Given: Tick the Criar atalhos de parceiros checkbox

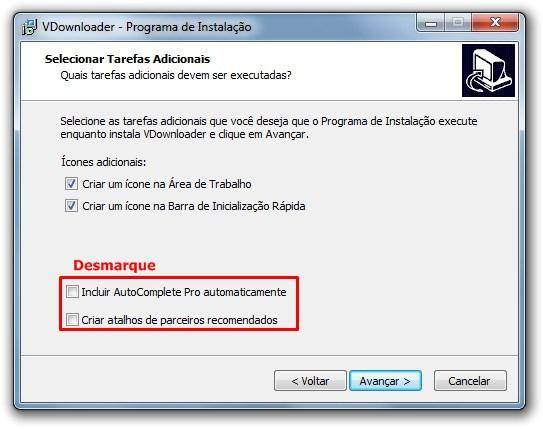Looking at the screenshot, I should [72, 319].
